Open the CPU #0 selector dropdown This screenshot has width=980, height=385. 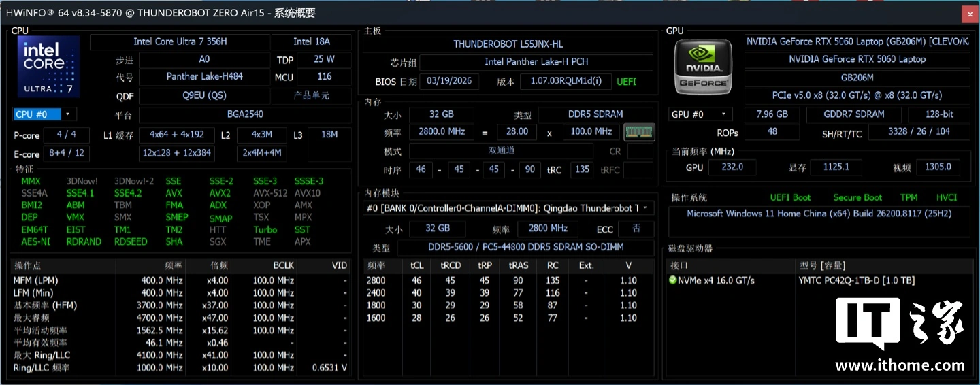pos(46,114)
